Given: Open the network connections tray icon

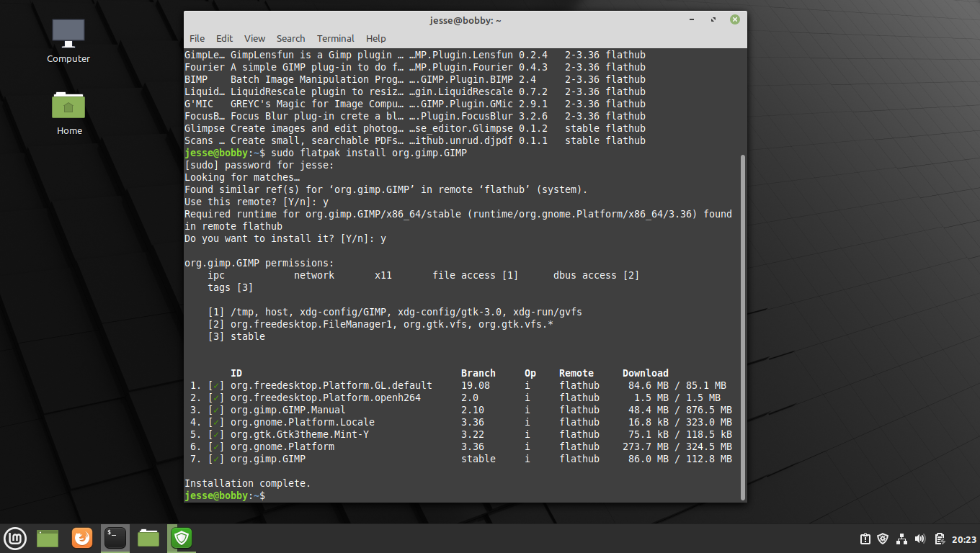Looking at the screenshot, I should tap(902, 539).
